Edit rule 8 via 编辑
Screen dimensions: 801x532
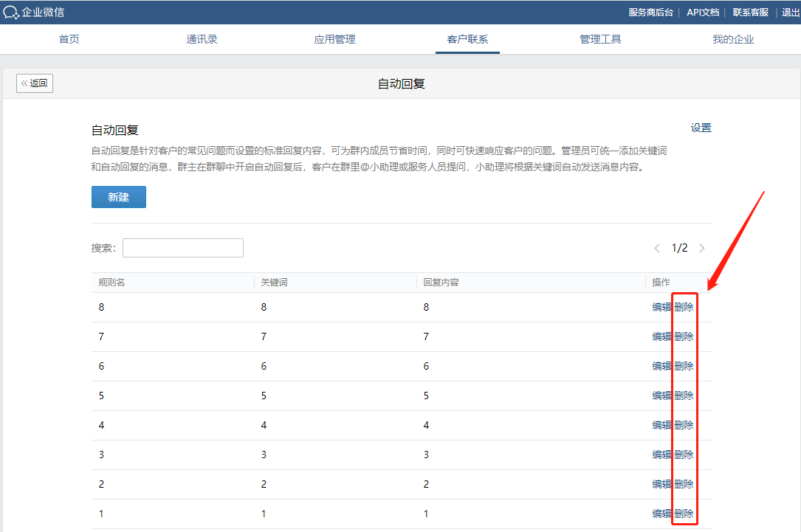coord(661,307)
